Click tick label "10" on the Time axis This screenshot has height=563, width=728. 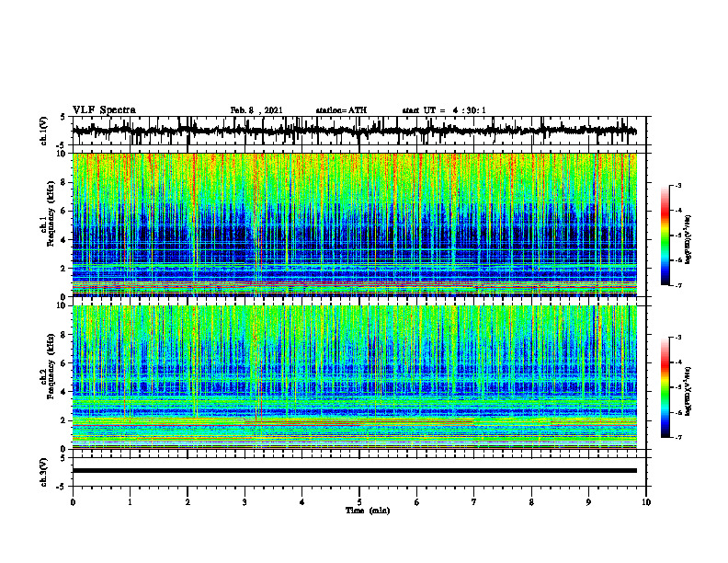tap(646, 502)
